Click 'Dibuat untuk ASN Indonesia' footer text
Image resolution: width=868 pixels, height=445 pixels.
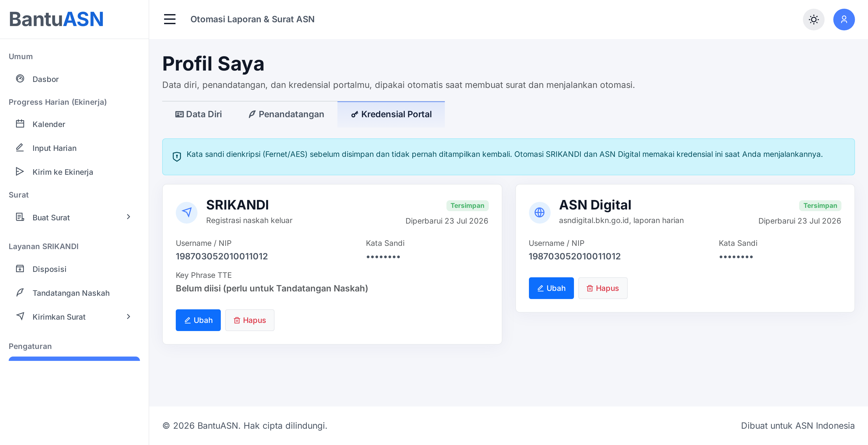click(797, 425)
